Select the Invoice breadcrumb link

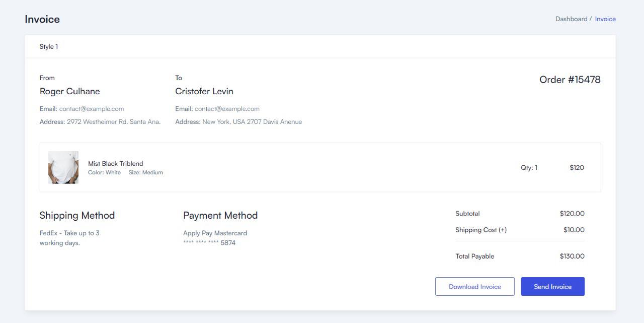coord(605,19)
